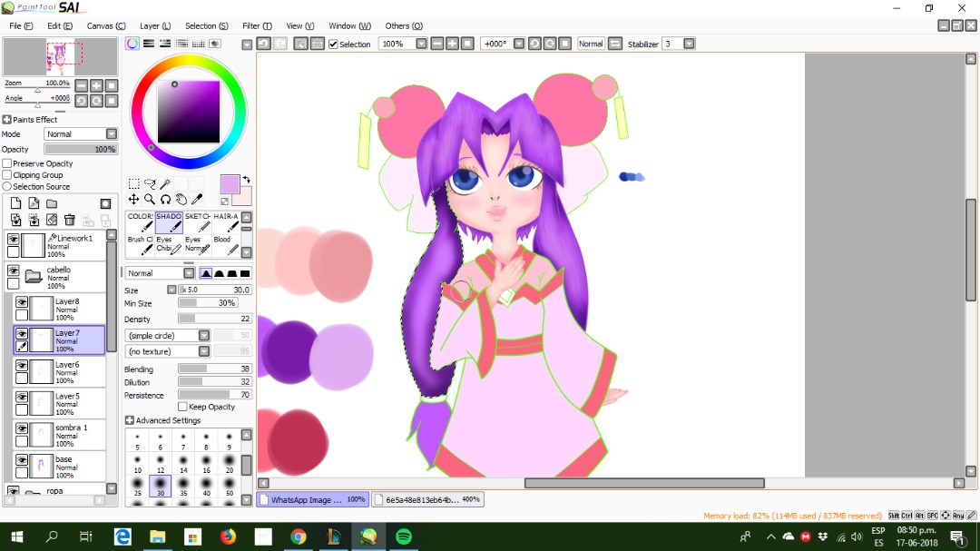Hide Layer8 visibility eye
Image resolution: width=980 pixels, height=551 pixels.
point(22,302)
